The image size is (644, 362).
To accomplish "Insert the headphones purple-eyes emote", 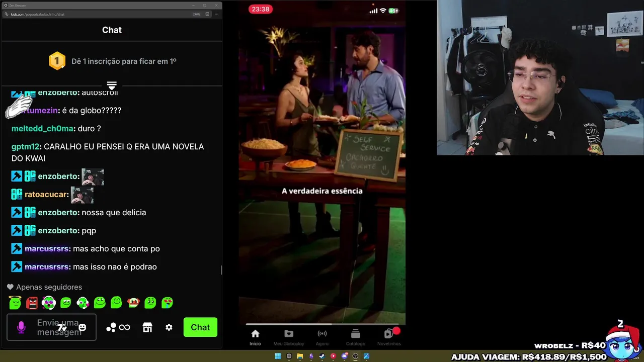I will 49,303.
